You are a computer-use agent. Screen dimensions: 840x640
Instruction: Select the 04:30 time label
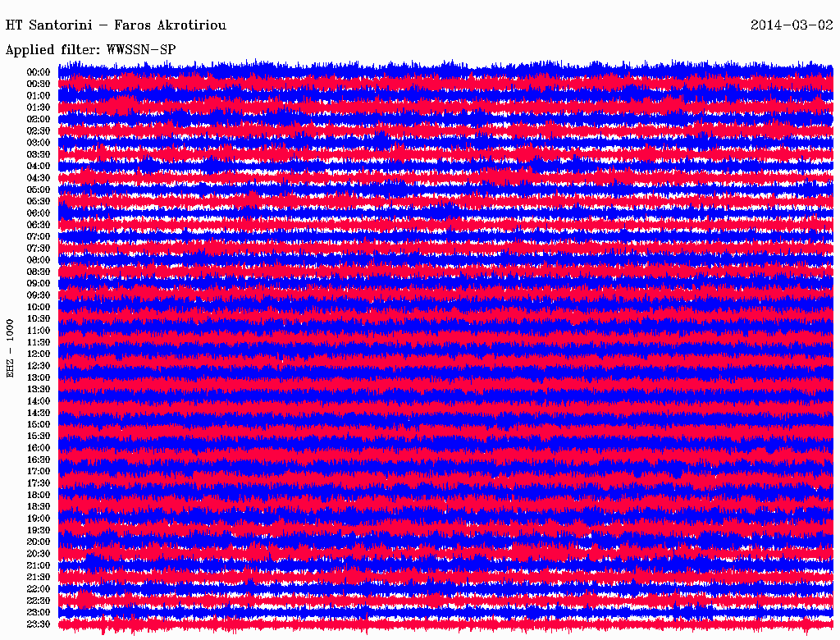[x=39, y=178]
